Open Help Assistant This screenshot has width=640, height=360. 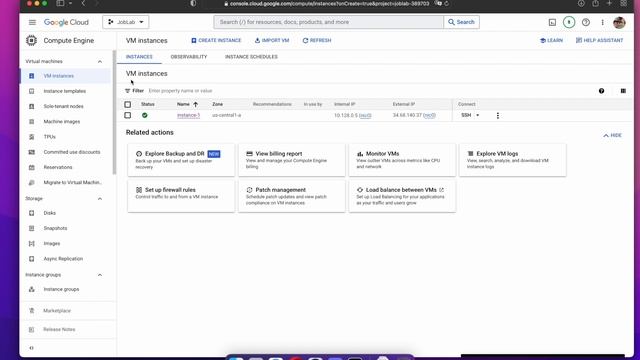click(599, 40)
